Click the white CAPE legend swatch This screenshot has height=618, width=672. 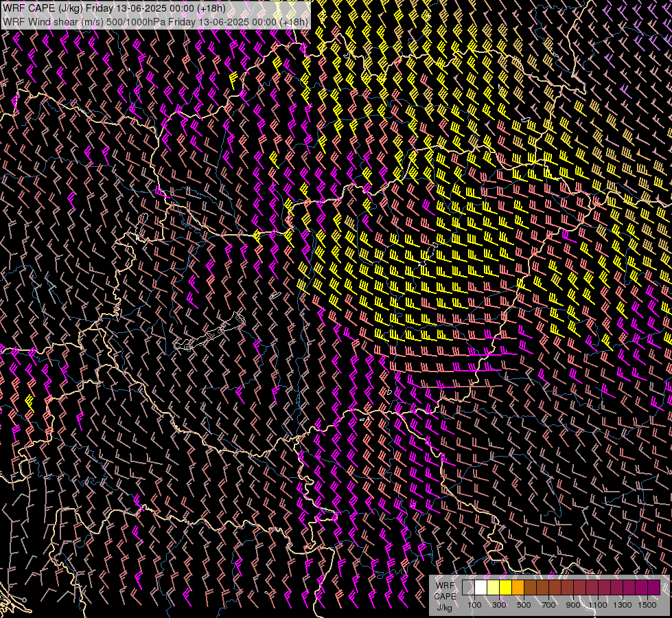481,588
